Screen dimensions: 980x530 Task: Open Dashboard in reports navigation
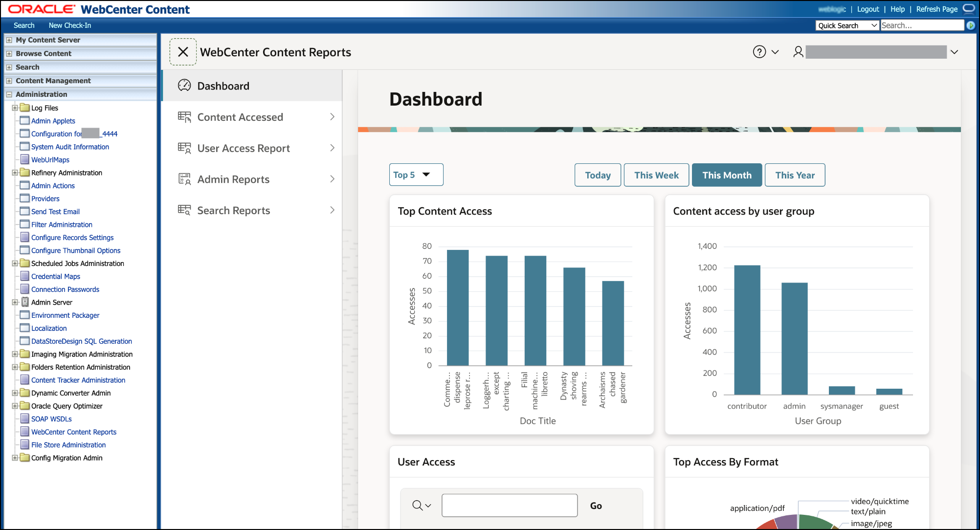(x=252, y=86)
